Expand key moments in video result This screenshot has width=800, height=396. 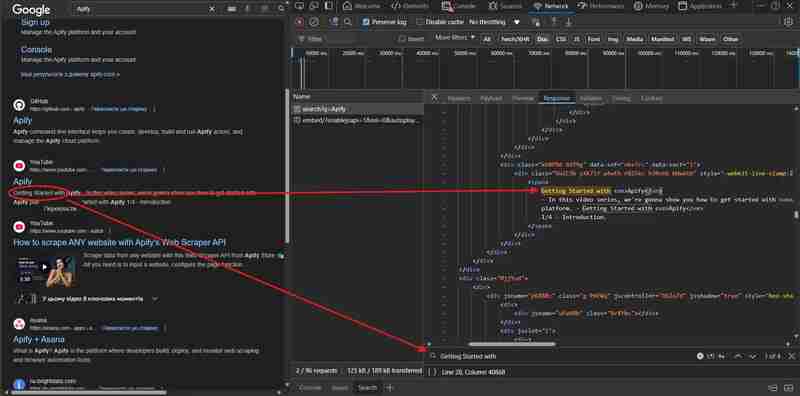click(x=155, y=299)
